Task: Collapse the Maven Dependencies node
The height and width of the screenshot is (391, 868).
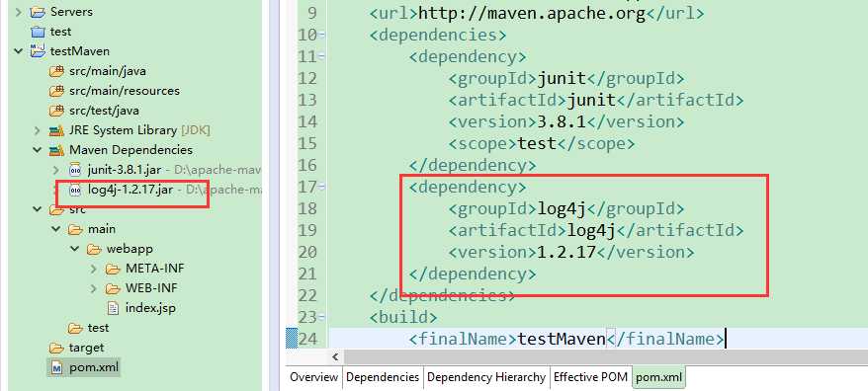Action: (38, 150)
